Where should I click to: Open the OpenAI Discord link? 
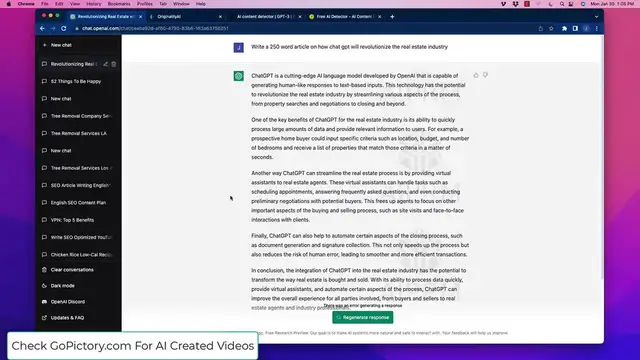[68, 302]
